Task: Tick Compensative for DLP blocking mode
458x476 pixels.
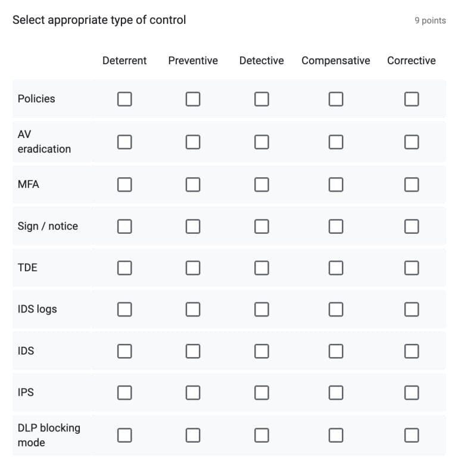Action: [x=336, y=436]
